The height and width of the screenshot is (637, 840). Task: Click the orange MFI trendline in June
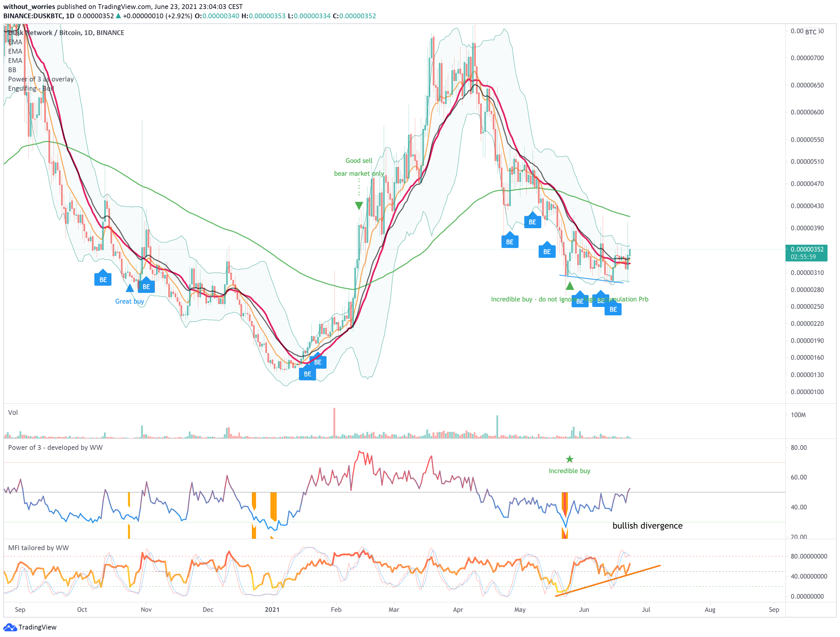[608, 581]
